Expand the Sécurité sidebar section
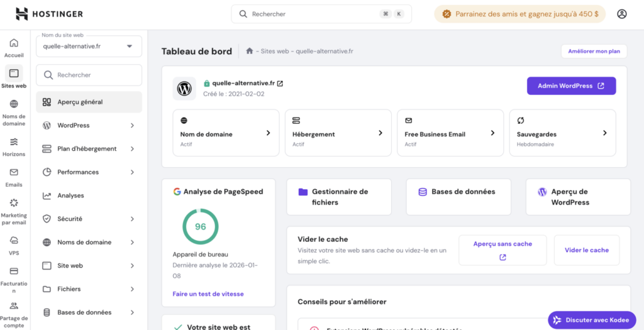 pos(132,219)
